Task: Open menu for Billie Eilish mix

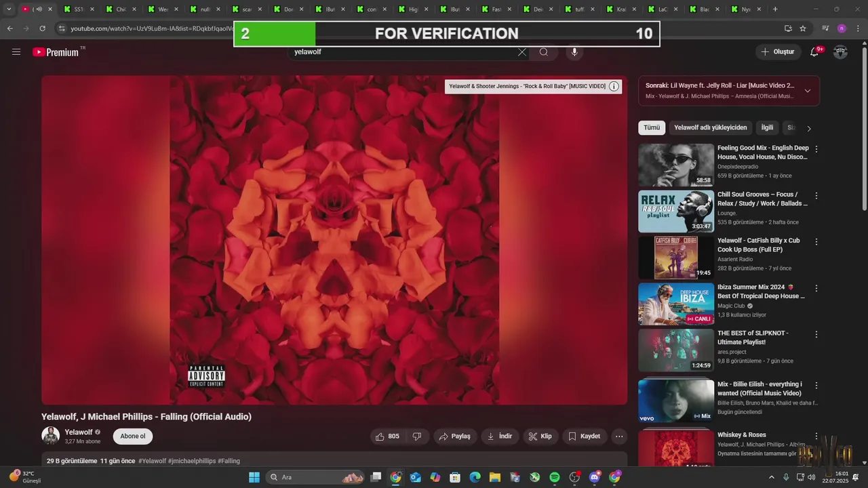Action: [816, 385]
